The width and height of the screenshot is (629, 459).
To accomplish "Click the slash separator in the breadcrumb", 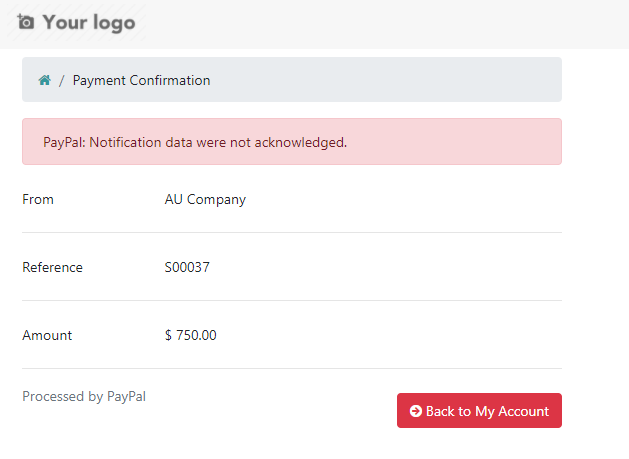I will tap(61, 80).
